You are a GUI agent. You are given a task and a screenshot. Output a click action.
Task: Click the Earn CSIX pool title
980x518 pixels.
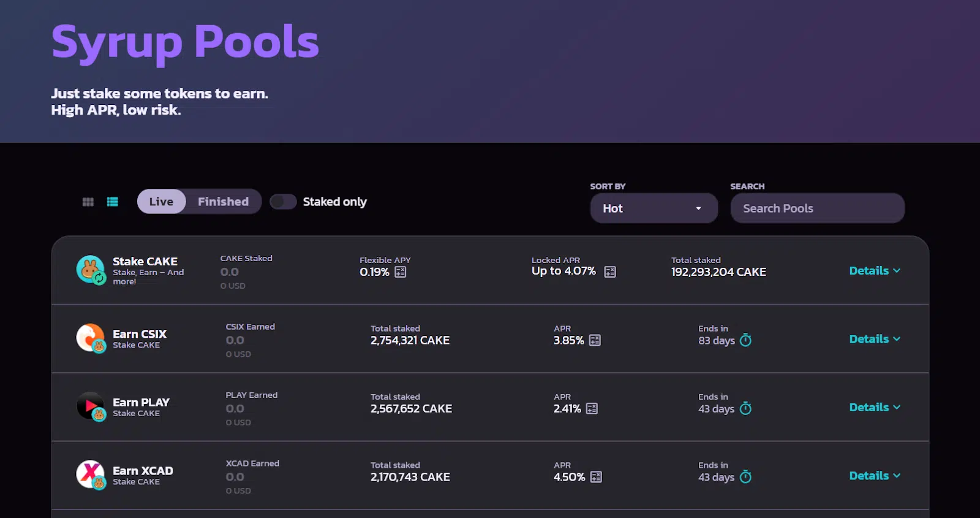click(x=140, y=334)
